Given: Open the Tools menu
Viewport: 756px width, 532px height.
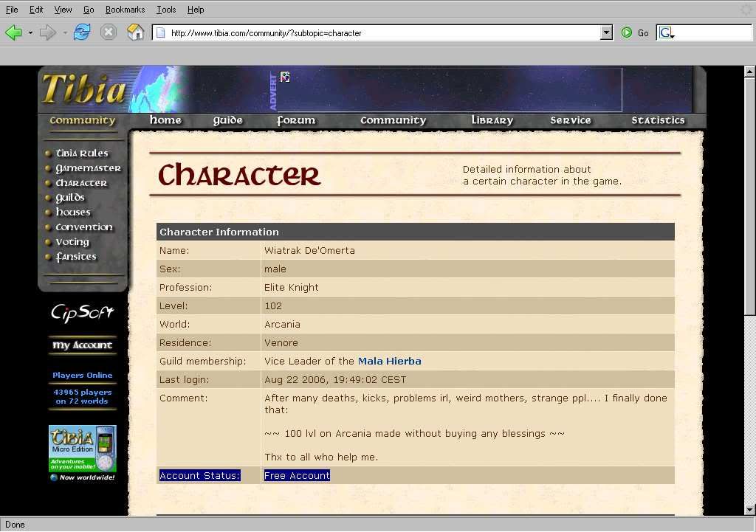Looking at the screenshot, I should click(x=166, y=9).
